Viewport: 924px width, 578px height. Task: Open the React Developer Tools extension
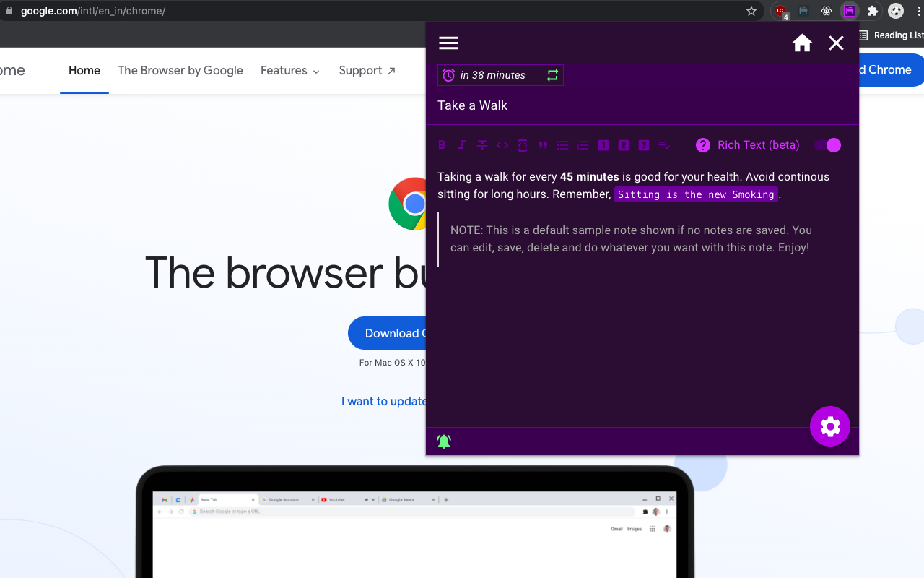pos(827,11)
